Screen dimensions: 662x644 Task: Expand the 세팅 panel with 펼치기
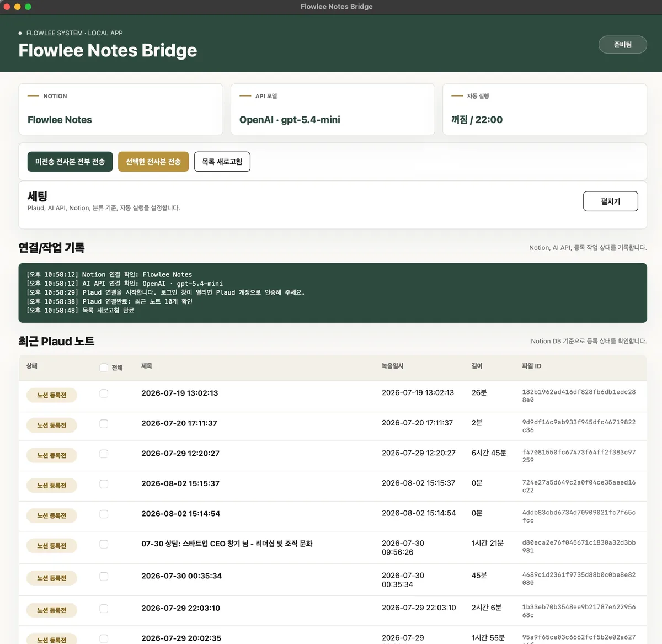tap(611, 201)
